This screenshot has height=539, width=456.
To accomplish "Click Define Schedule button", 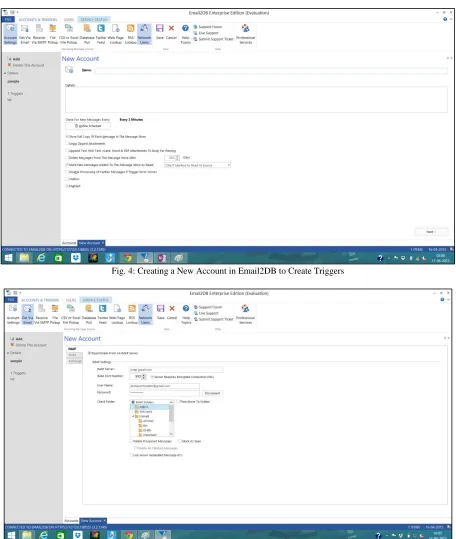I will point(88,126).
